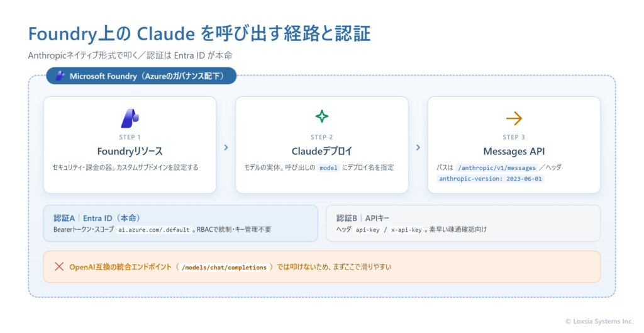Screen dimensions: 644x333
Task: Click the x-api-key header code
Action: [406, 229]
